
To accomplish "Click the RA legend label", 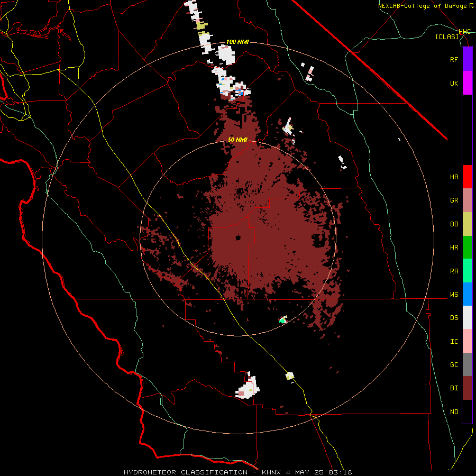I will click(x=454, y=271).
